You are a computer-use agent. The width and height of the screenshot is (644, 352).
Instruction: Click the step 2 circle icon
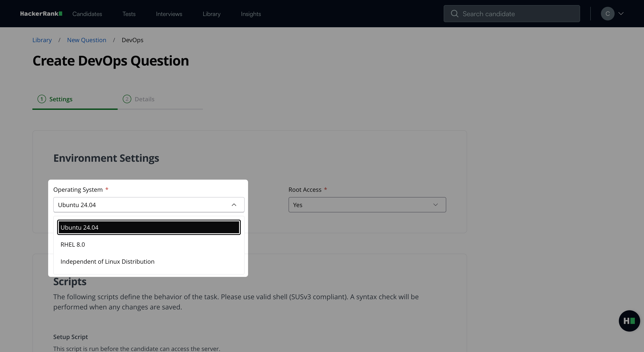coord(127,99)
